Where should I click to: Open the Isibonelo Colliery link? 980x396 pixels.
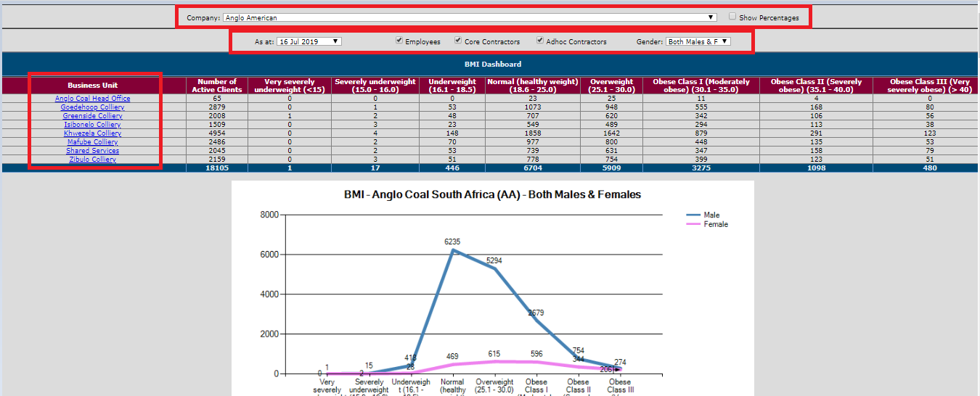93,125
